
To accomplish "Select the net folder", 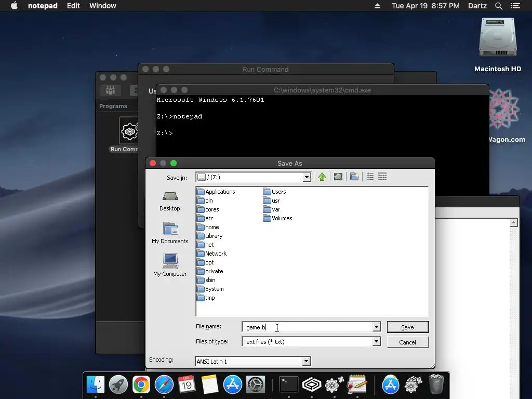I will (x=206, y=245).
